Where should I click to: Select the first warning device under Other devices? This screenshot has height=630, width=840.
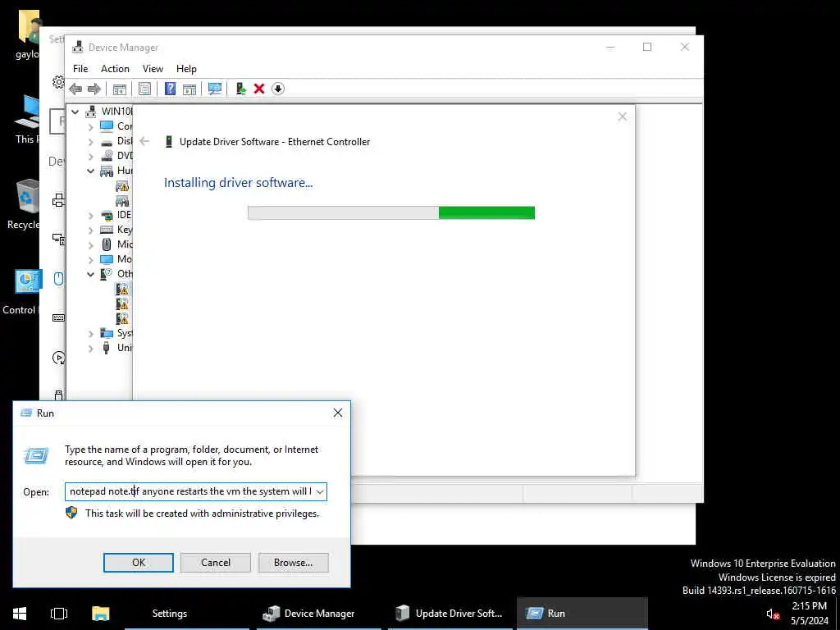pyautogui.click(x=122, y=290)
